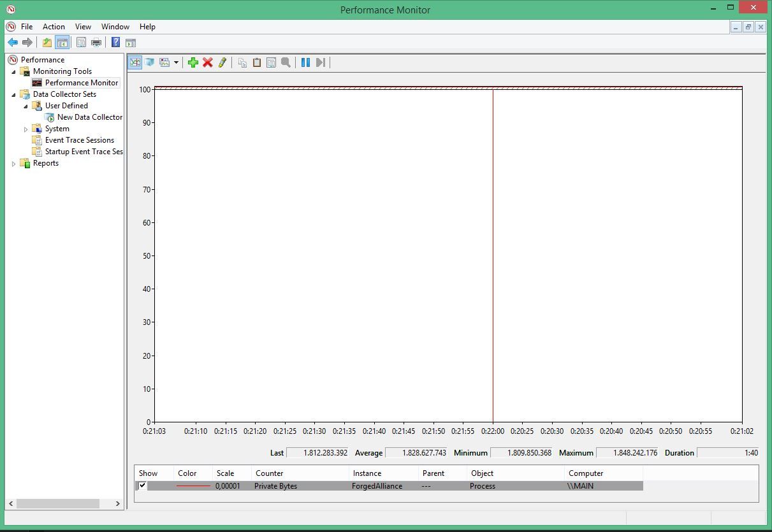This screenshot has width=772, height=532.
Task: Open the Action menu
Action: (54, 27)
